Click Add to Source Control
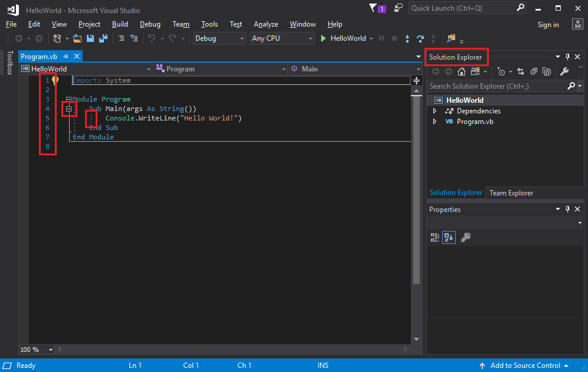 click(x=525, y=365)
